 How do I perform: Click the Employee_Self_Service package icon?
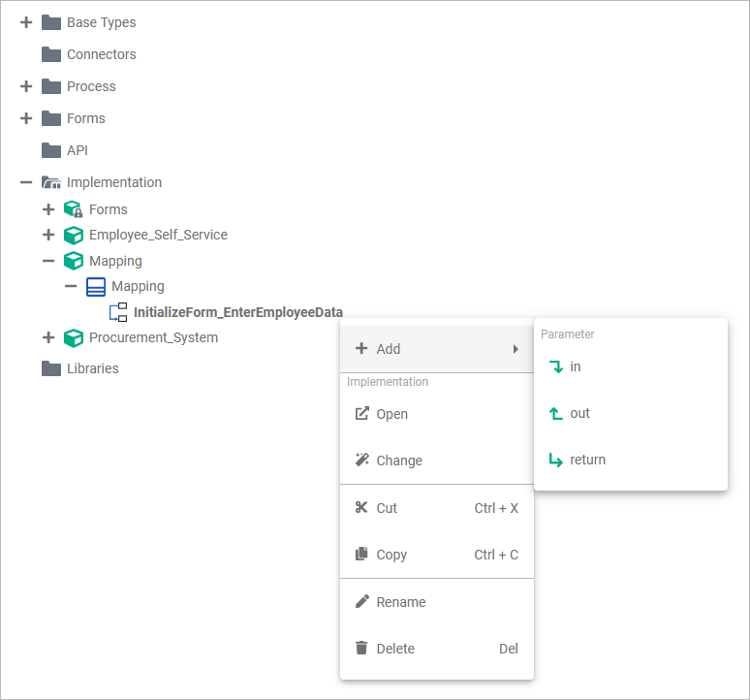(74, 235)
